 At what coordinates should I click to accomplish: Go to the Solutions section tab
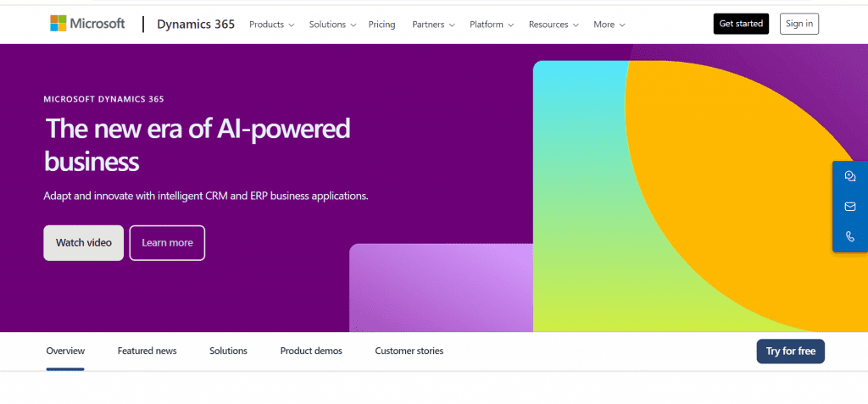tap(228, 351)
